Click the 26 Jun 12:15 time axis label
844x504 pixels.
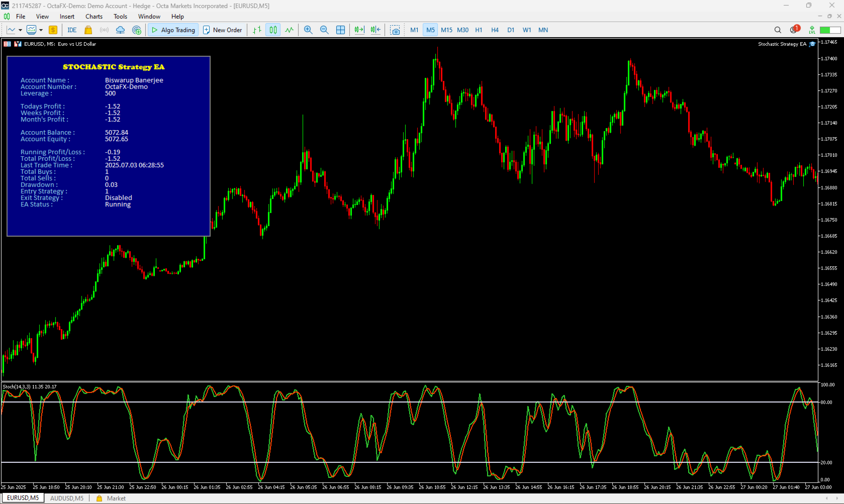[464, 487]
